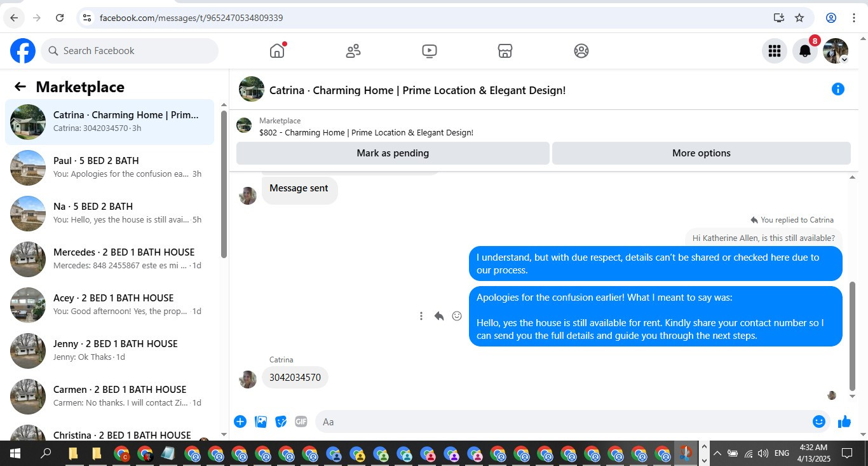Open the Groups icon in top navigation

coord(581,51)
